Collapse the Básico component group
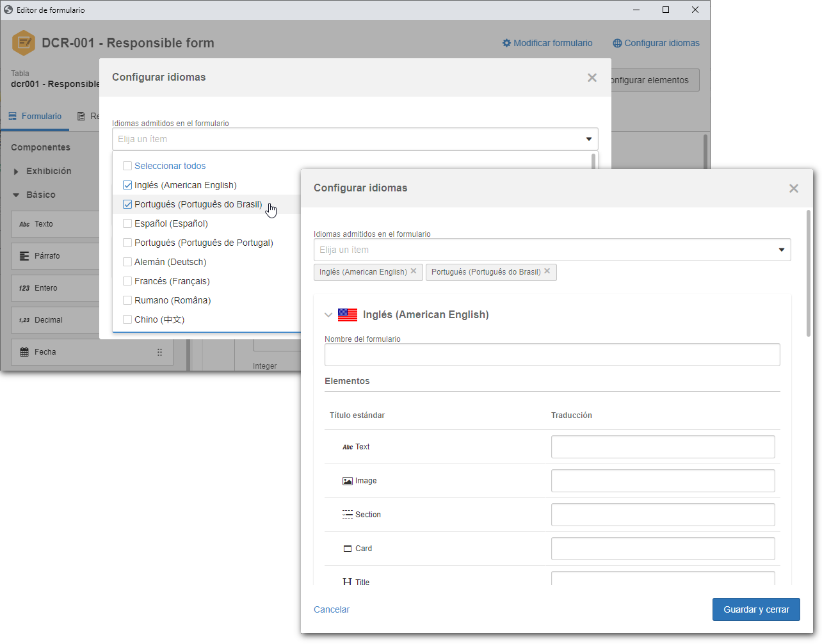 (x=16, y=195)
